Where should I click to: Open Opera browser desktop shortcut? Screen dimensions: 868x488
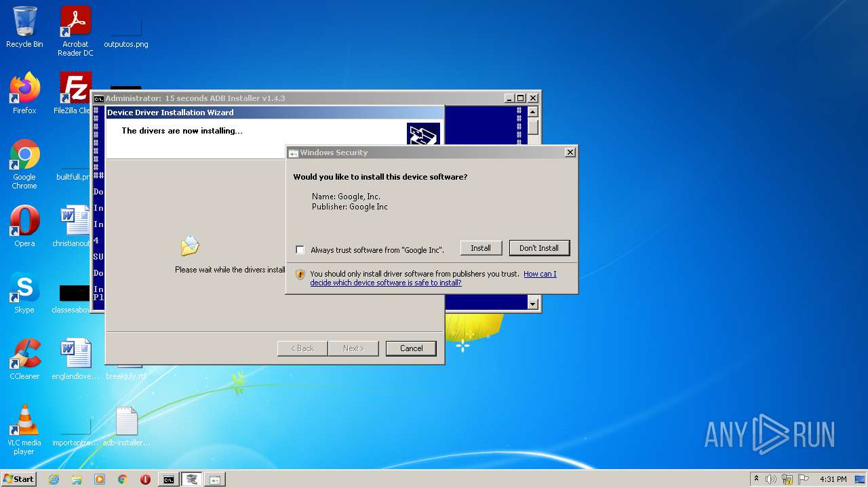click(x=24, y=226)
